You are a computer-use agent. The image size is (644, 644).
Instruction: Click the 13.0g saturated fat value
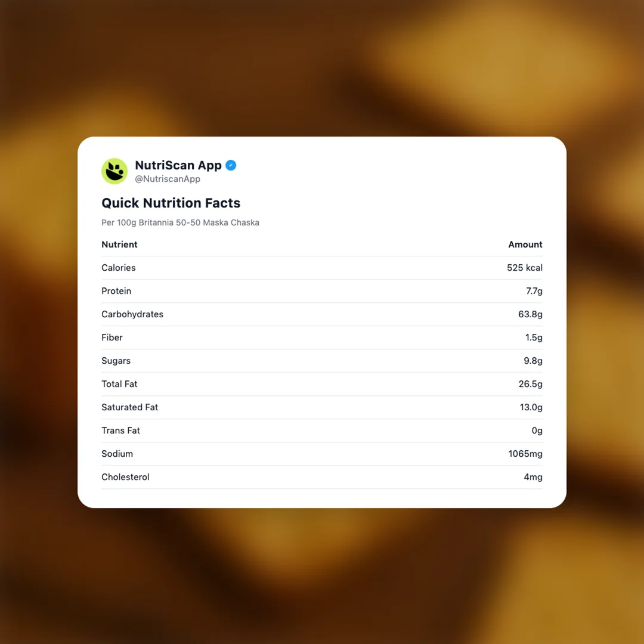tap(531, 407)
